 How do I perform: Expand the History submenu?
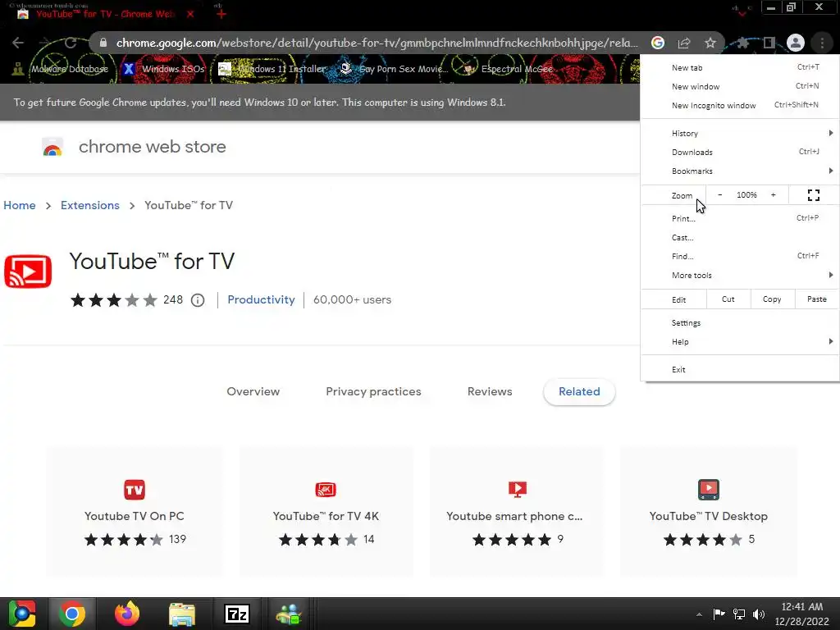tap(740, 134)
